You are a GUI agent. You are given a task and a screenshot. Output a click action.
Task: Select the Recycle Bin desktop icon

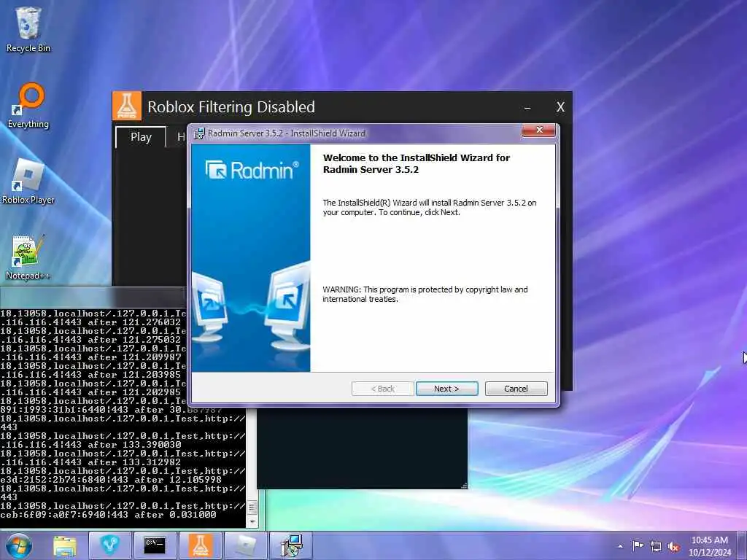tap(28, 29)
